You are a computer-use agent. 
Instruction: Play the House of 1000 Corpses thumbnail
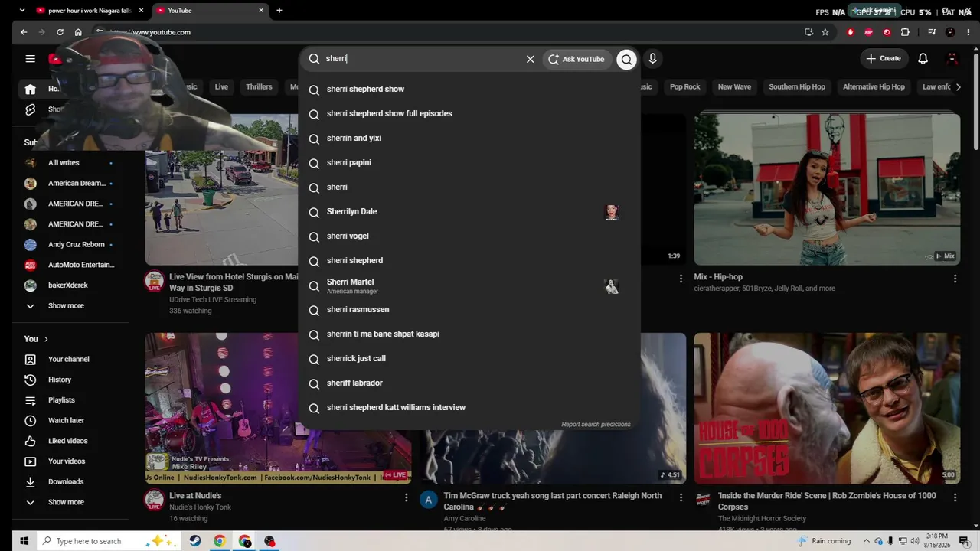tap(827, 408)
